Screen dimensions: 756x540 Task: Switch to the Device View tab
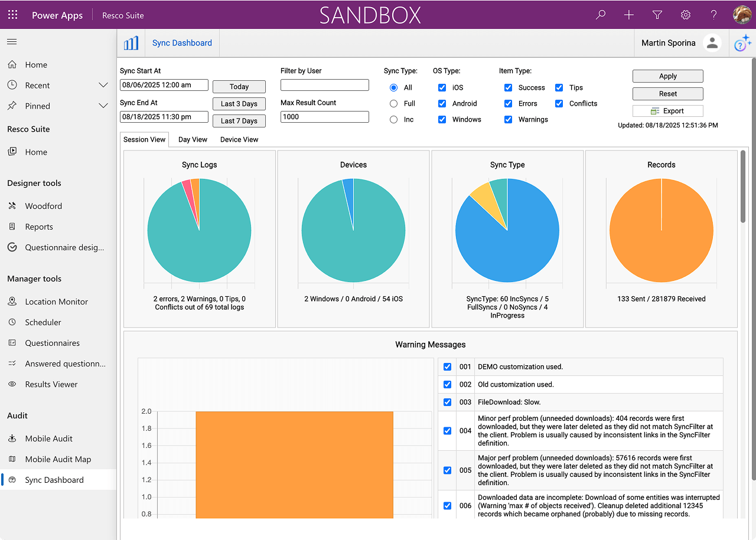239,140
